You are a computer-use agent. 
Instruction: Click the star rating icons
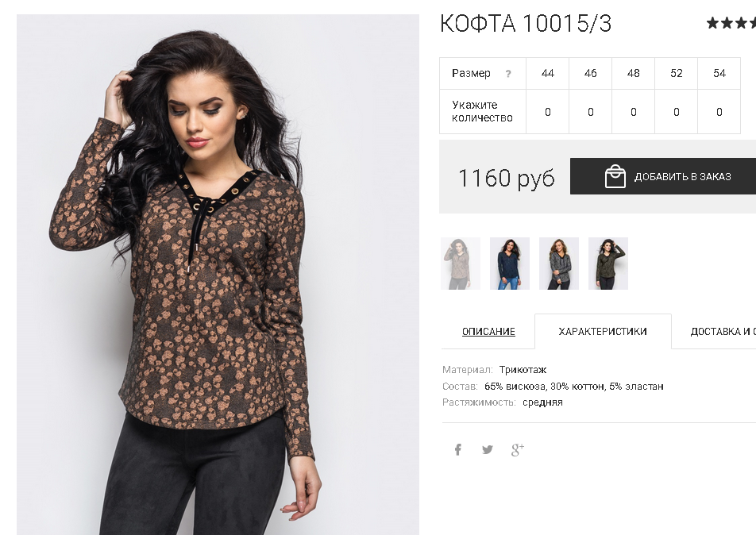point(731,23)
